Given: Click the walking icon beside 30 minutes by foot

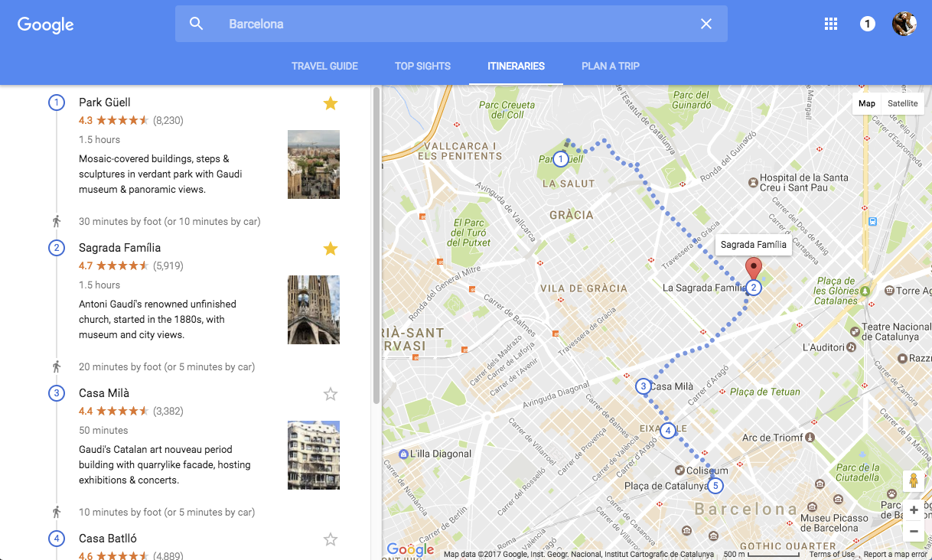Looking at the screenshot, I should [x=57, y=222].
